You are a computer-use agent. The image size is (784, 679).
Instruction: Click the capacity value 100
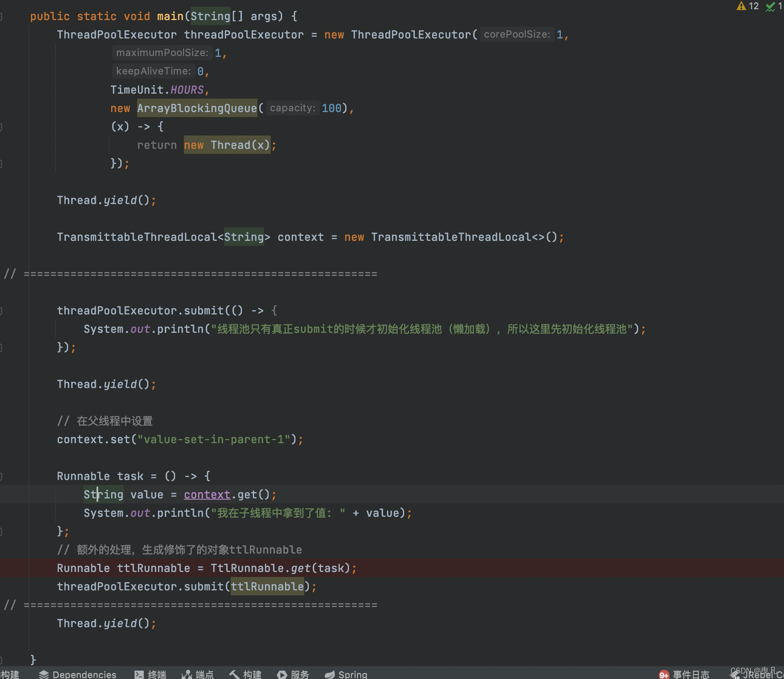pos(331,108)
